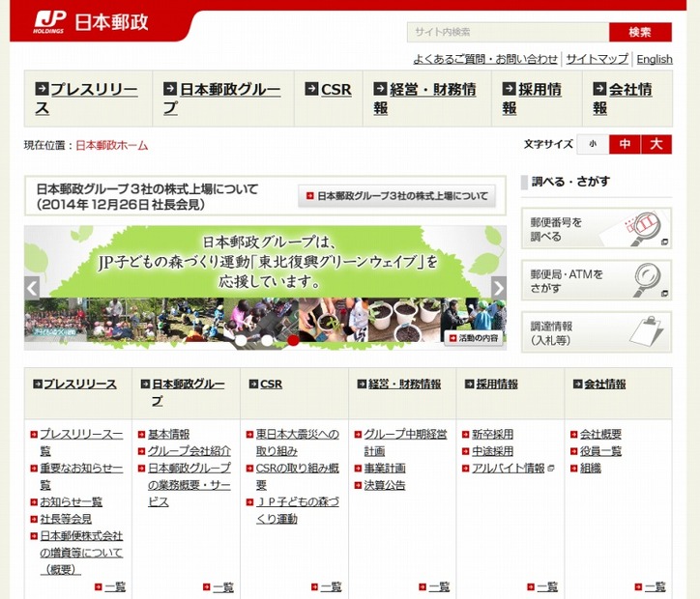Open 社長等会見 link

(66, 519)
